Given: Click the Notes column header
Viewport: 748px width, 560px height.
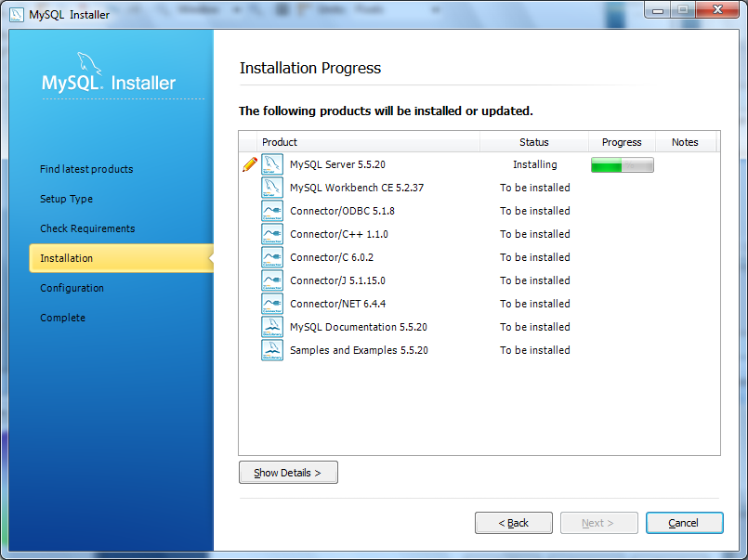Looking at the screenshot, I should [x=685, y=142].
